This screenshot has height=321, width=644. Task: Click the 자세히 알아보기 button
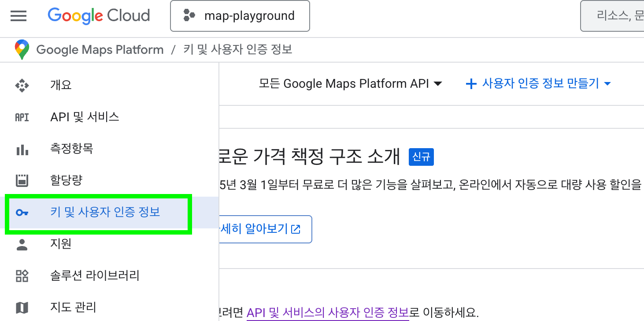tap(265, 229)
